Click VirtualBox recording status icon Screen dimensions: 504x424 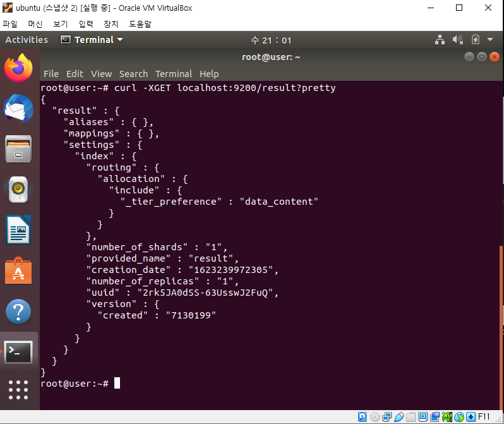(435, 417)
